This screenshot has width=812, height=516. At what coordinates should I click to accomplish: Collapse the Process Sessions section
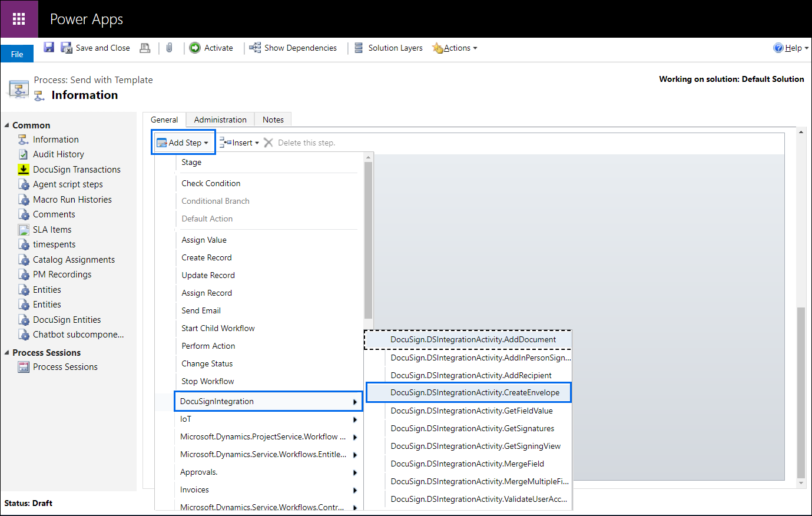7,352
